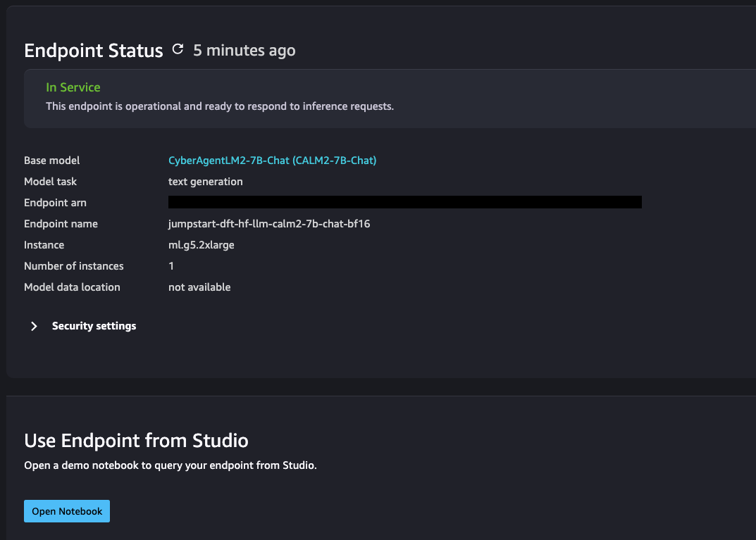This screenshot has width=756, height=540.
Task: Select the "text generation" model task value
Action: (206, 182)
